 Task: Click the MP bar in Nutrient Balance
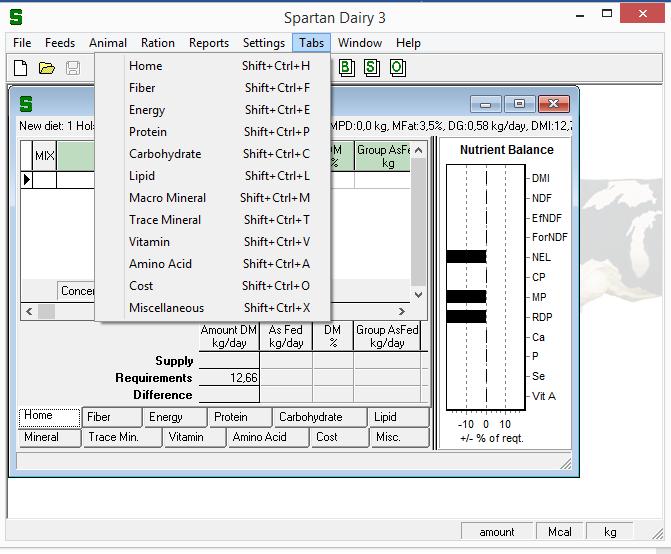tap(466, 296)
